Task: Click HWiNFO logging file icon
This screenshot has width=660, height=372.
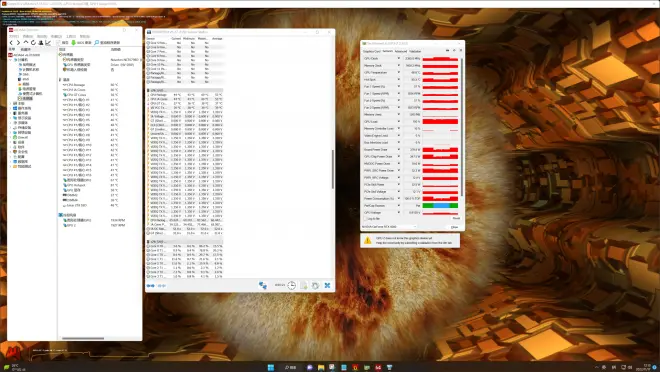Action: (304, 285)
